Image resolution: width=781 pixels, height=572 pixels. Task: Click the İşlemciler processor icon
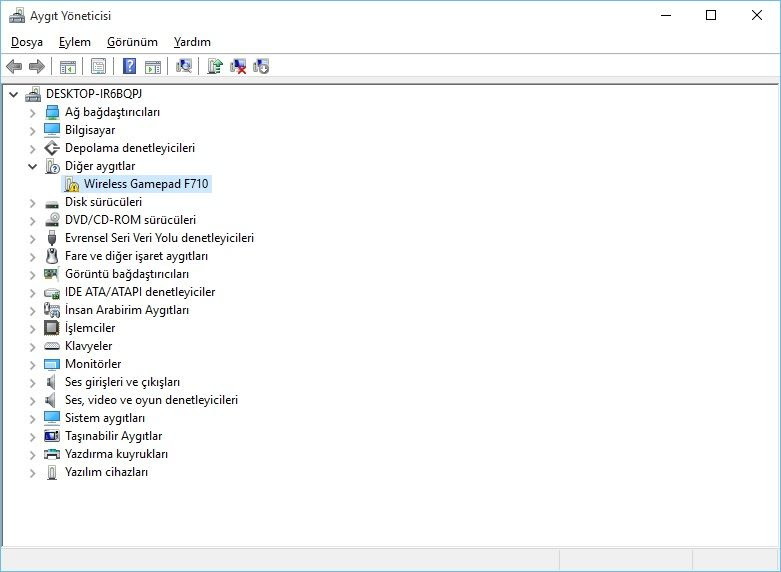tap(52, 327)
